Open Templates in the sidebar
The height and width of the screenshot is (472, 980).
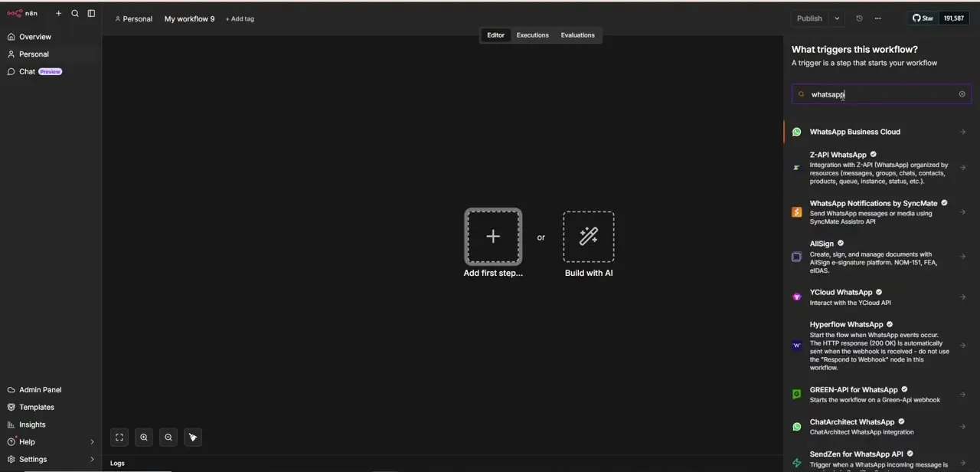(x=51, y=408)
